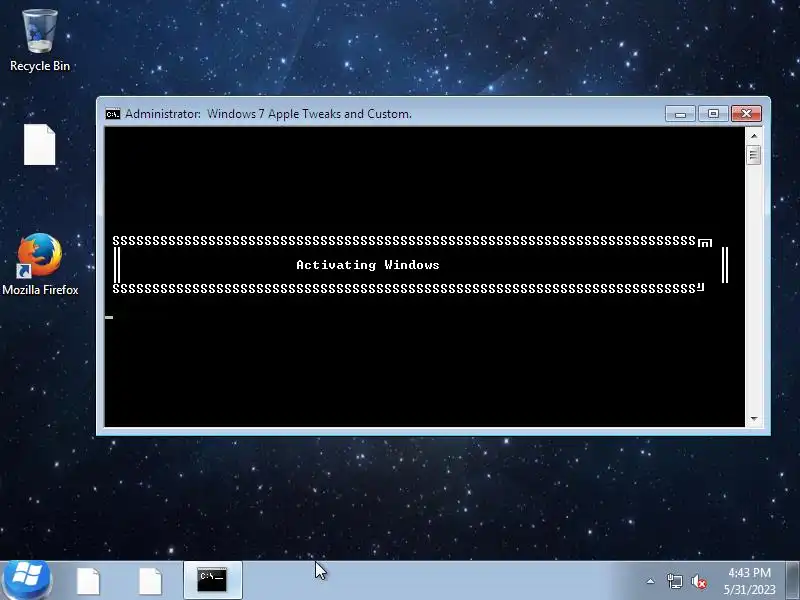The height and width of the screenshot is (600, 800).
Task: Open the Recycle Bin desktop icon
Action: click(40, 40)
